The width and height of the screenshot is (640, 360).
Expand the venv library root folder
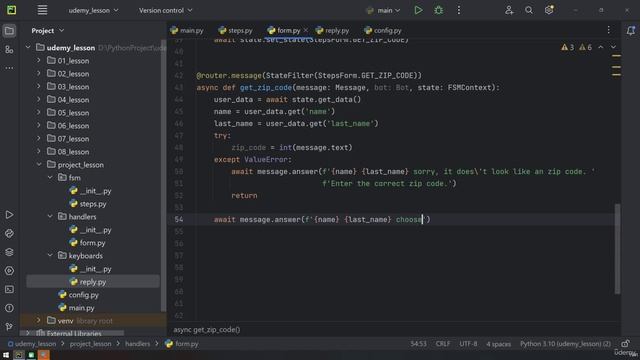click(x=39, y=321)
